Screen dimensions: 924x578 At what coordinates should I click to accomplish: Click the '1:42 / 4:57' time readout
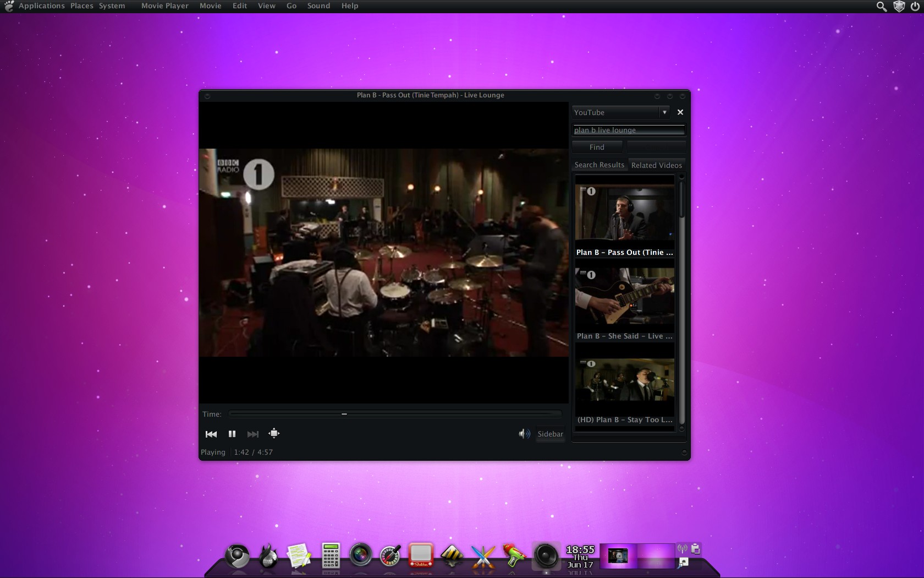click(x=253, y=452)
